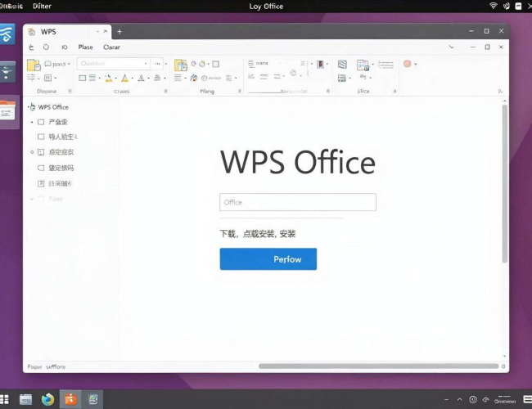Click the blue Perfow button
The height and width of the screenshot is (409, 532).
click(268, 259)
